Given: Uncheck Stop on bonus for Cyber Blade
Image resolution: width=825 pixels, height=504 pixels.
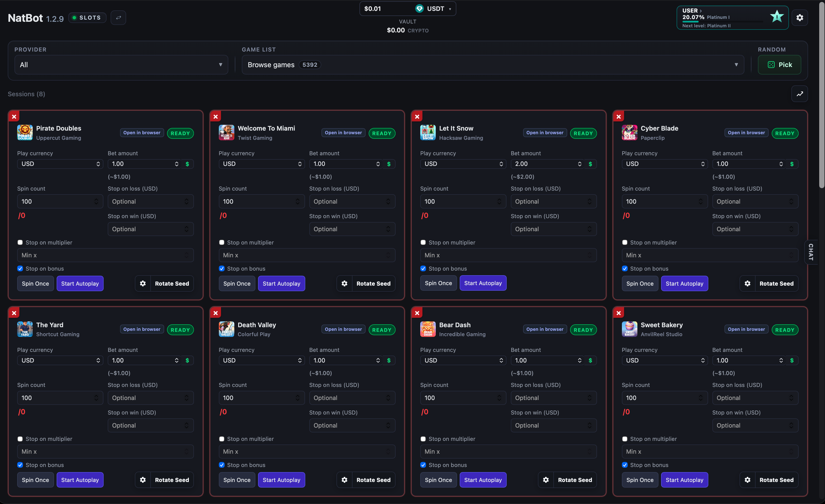Looking at the screenshot, I should tap(625, 268).
